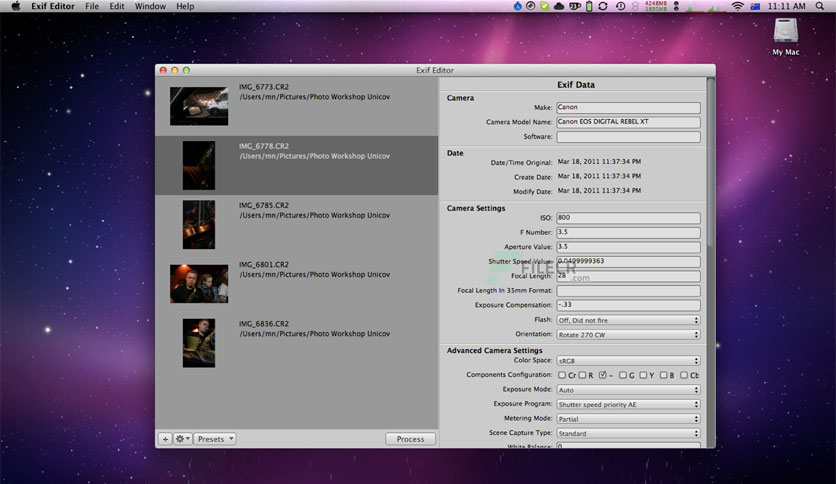Viewport: 836px width, 484px height.
Task: Open the Color Space dropdown
Action: [x=628, y=360]
